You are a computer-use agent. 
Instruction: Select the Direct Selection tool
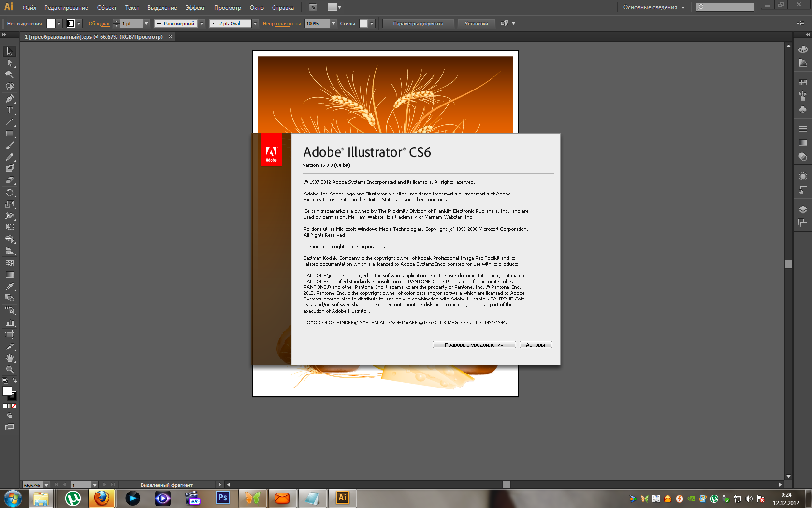9,63
